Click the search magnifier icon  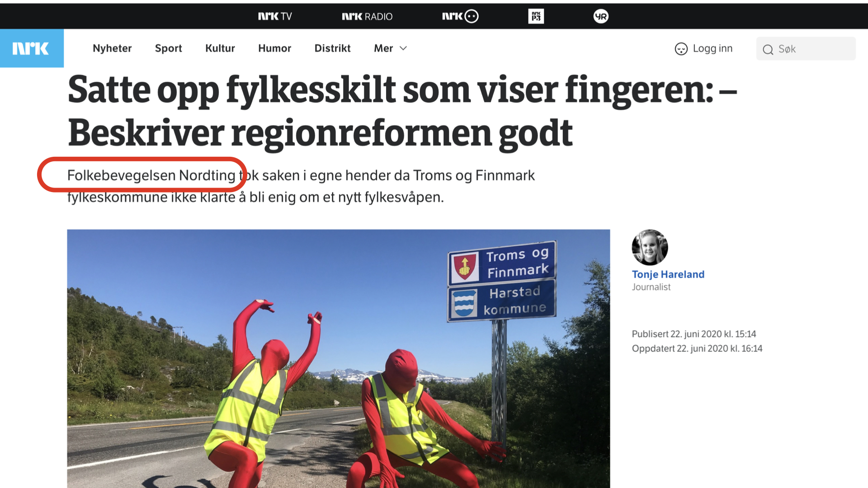[768, 49]
